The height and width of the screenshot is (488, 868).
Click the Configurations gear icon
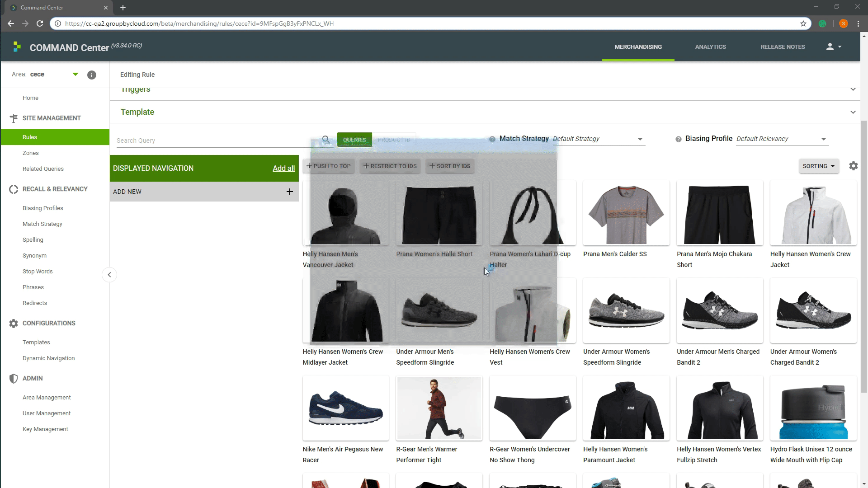click(x=14, y=324)
